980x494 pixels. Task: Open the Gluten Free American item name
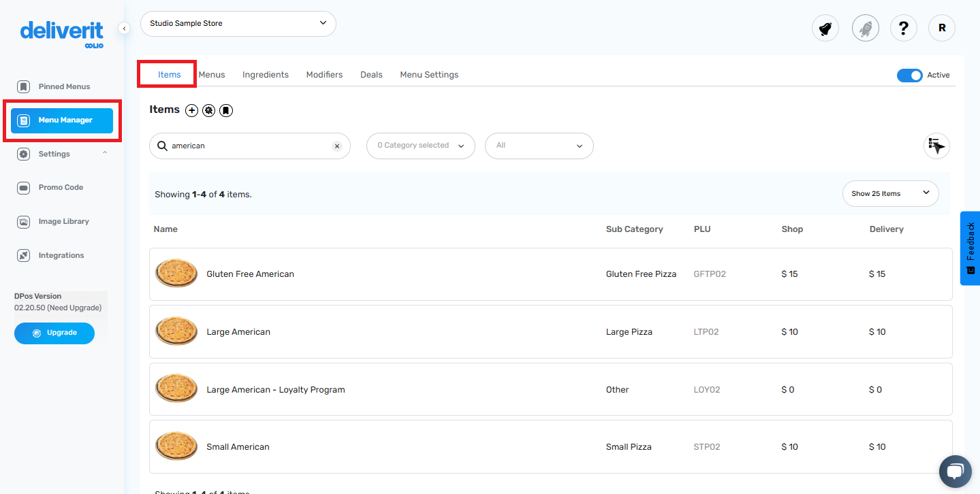(x=251, y=274)
